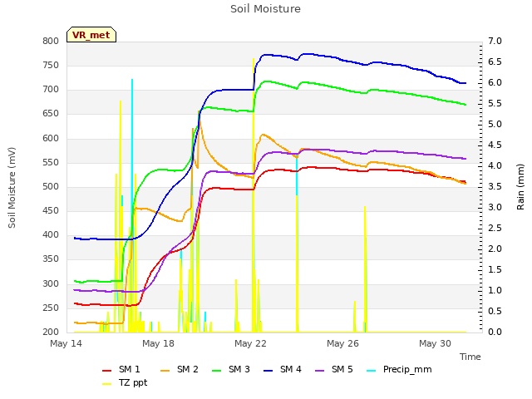Select the SM 5 legend label
Viewport: 532px width, 399px height.
(x=342, y=369)
